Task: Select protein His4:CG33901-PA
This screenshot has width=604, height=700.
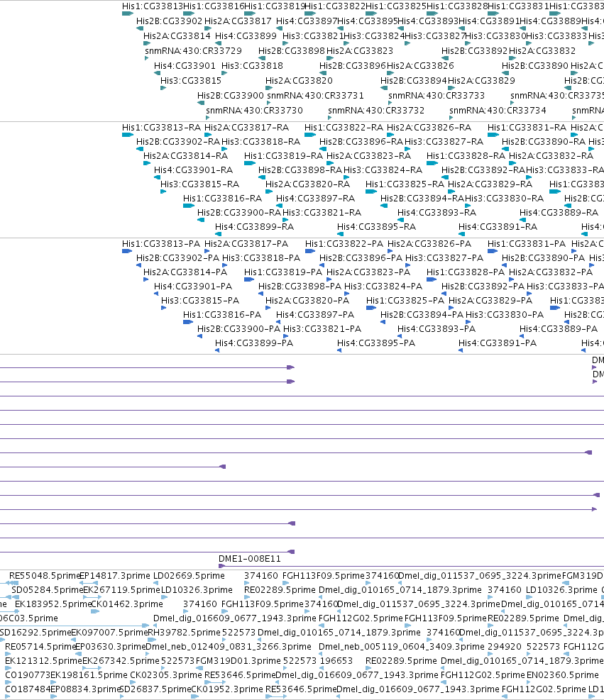Action: (193, 286)
